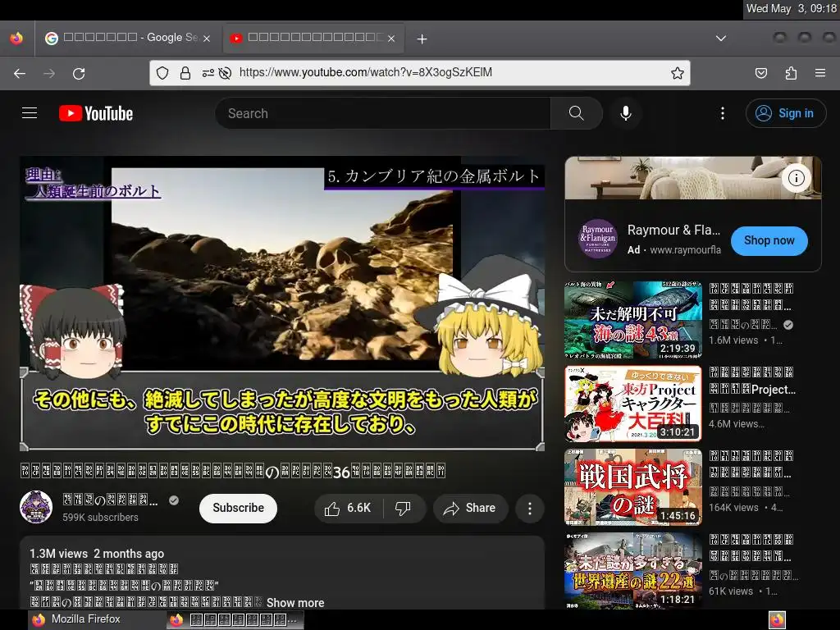Click the 599K subscribers text
Viewport: 840px width, 630px height.
point(100,517)
